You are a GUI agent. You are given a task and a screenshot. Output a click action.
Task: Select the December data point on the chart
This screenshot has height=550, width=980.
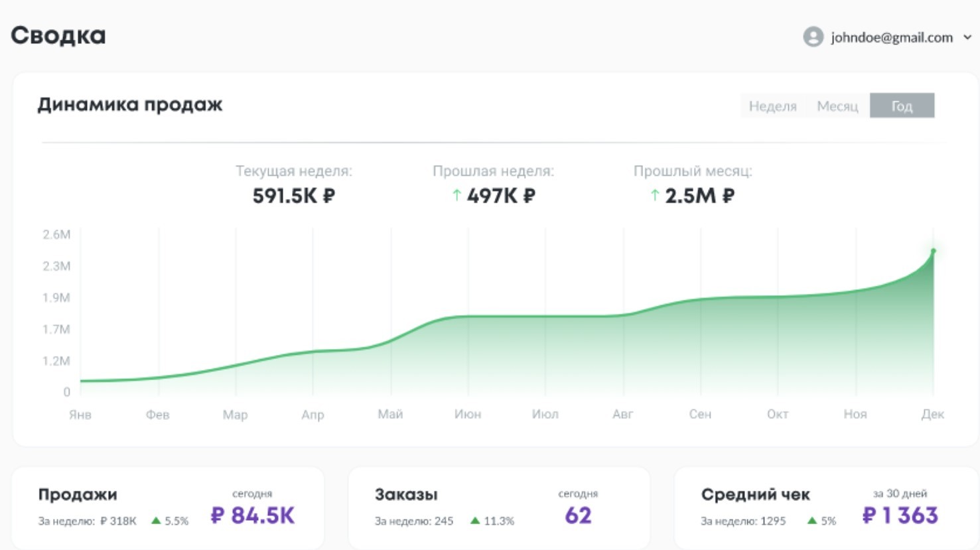coord(932,251)
